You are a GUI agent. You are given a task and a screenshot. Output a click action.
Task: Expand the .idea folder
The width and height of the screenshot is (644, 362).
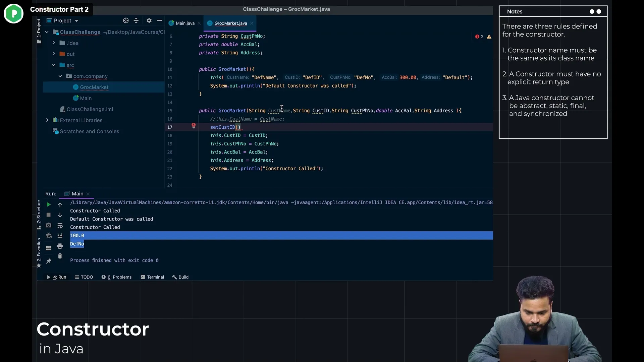[54, 43]
